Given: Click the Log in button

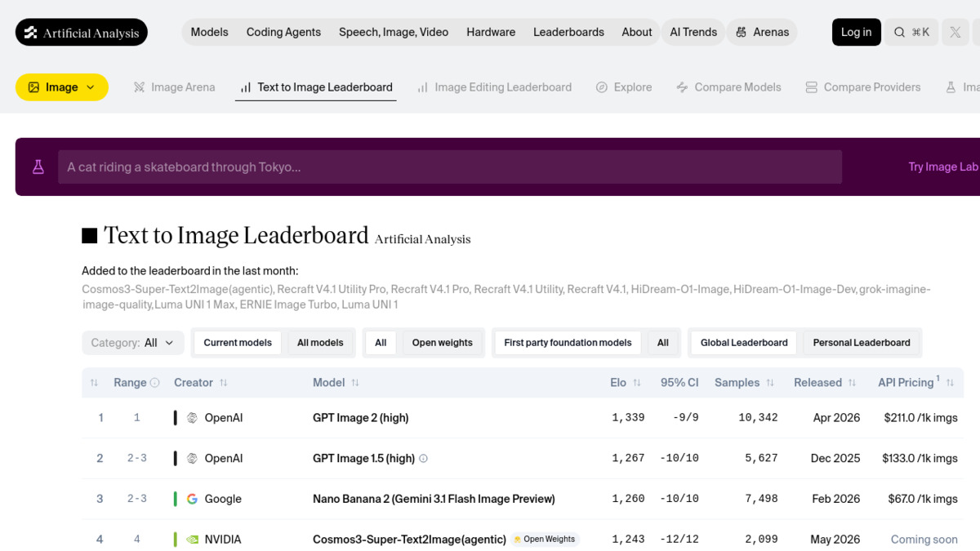Looking at the screenshot, I should [857, 33].
